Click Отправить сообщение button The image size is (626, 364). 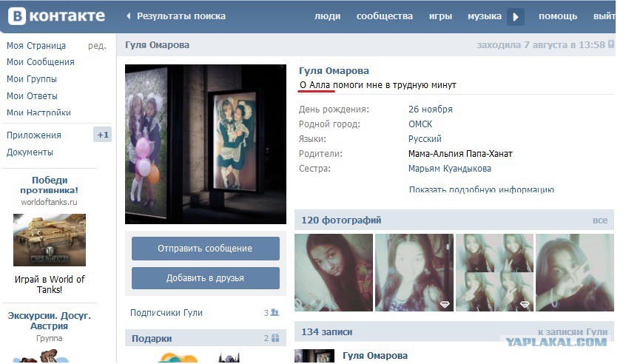(x=206, y=249)
